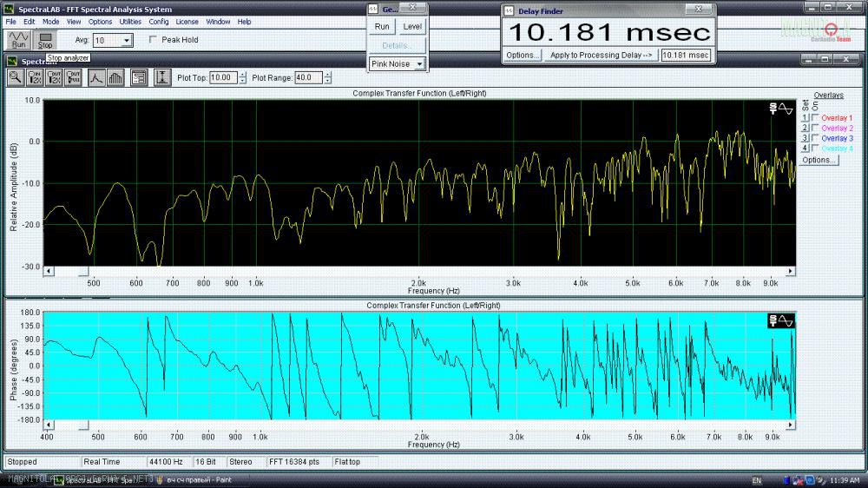Open the Avg dropdown showing 10
Screen dimensions: 868x488
[127, 41]
